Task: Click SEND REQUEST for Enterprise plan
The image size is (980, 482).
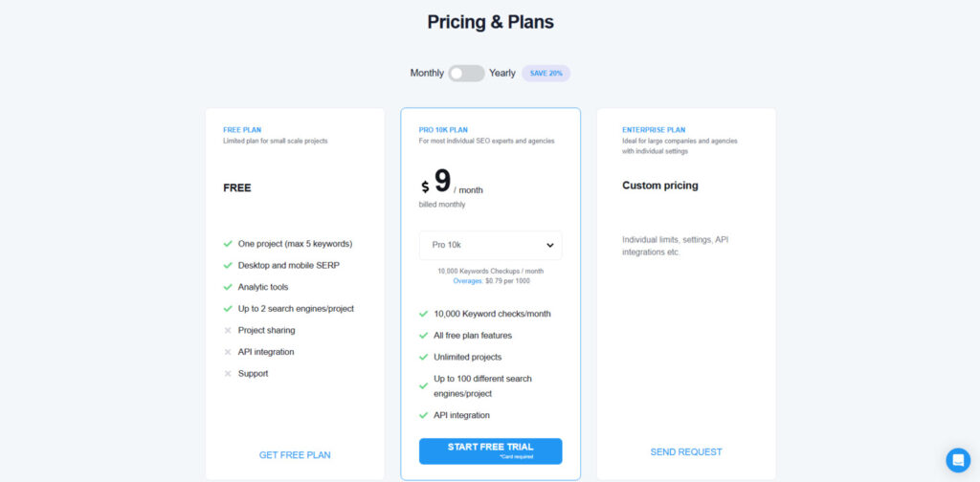Action: tap(686, 451)
